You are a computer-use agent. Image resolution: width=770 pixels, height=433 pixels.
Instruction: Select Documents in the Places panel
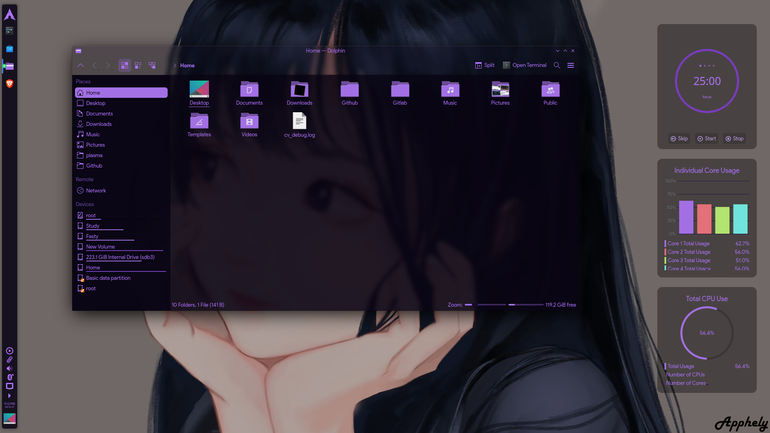pos(121,113)
